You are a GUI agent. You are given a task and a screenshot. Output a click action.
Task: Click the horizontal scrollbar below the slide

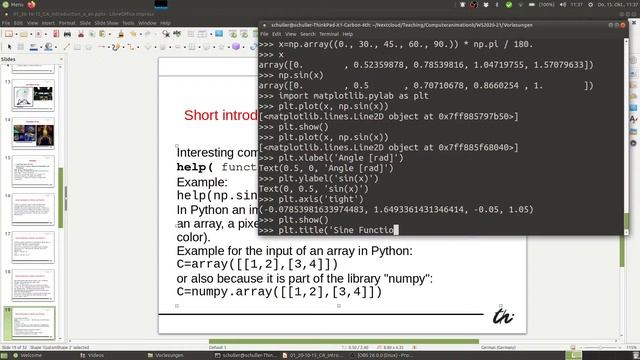pyautogui.click(x=344, y=341)
